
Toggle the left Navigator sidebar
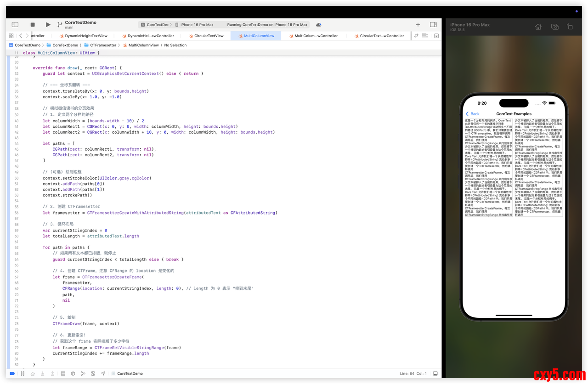coord(15,25)
